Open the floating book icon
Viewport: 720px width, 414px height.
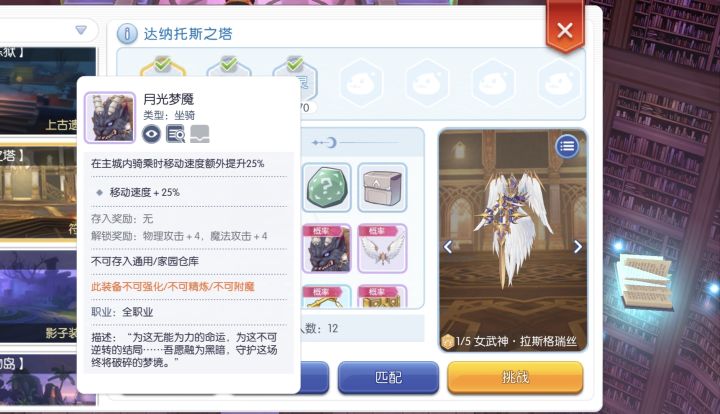647,281
